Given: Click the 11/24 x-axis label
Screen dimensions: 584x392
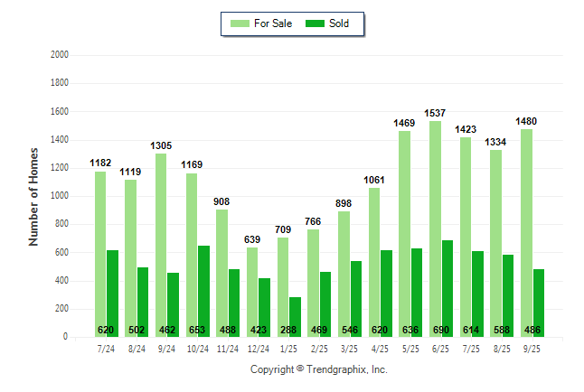Looking at the screenshot, I should click(x=228, y=348).
